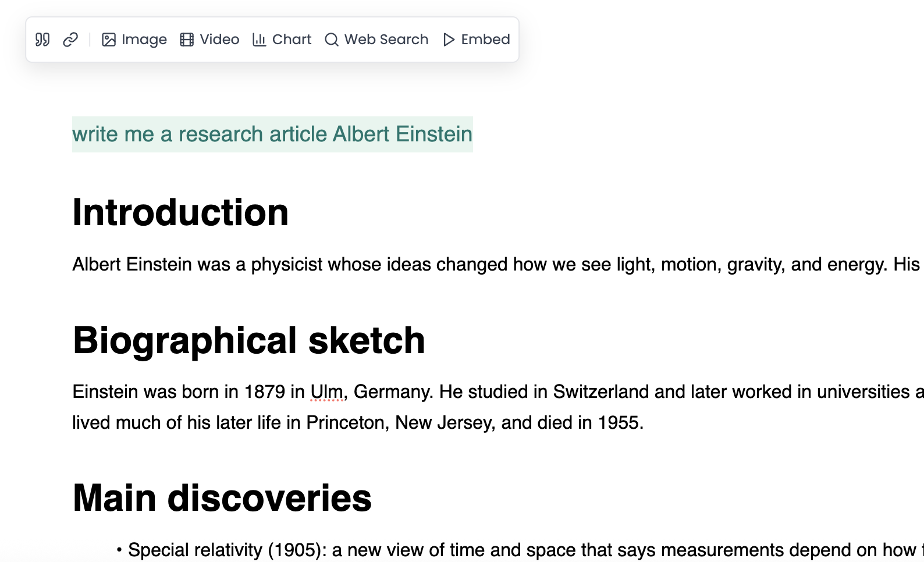Add a hyperlink with the link icon
Screen dimensions: 924x562
[x=70, y=39]
